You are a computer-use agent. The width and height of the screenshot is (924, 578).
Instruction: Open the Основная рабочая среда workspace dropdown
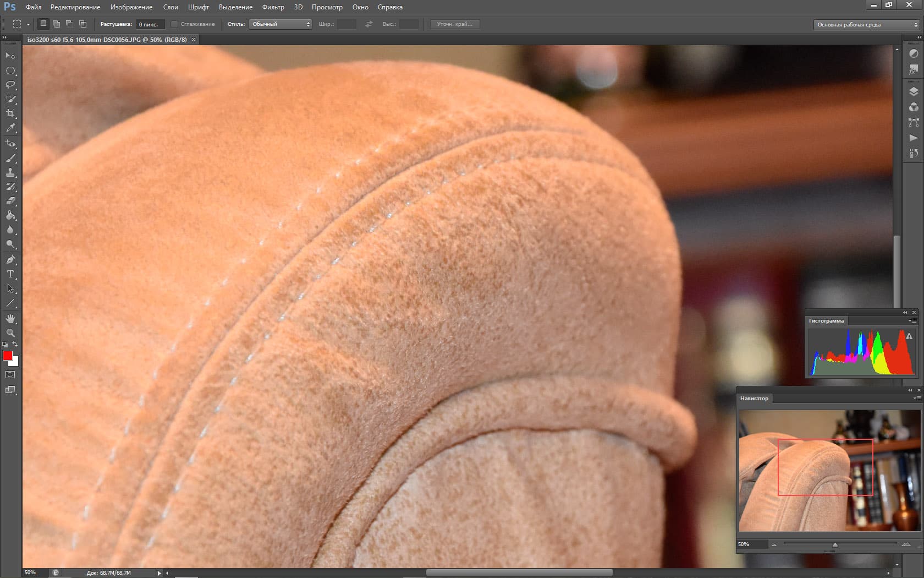[x=867, y=25]
